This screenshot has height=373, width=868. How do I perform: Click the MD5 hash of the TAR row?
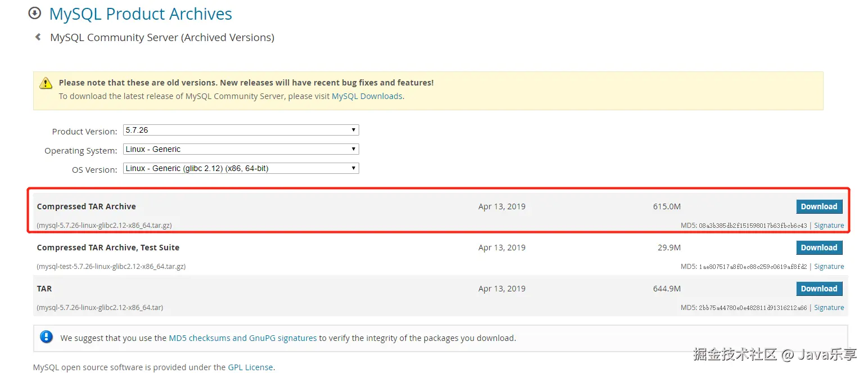pos(753,308)
